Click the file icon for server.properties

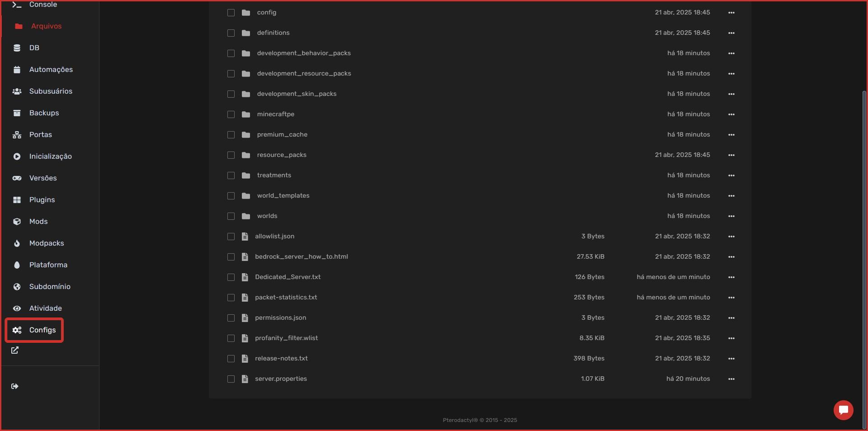tap(245, 379)
